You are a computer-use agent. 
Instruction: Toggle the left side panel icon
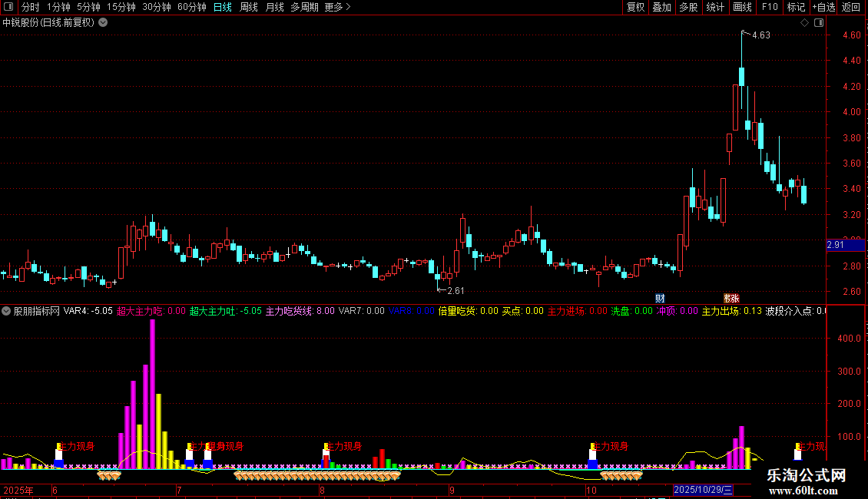(8, 7)
